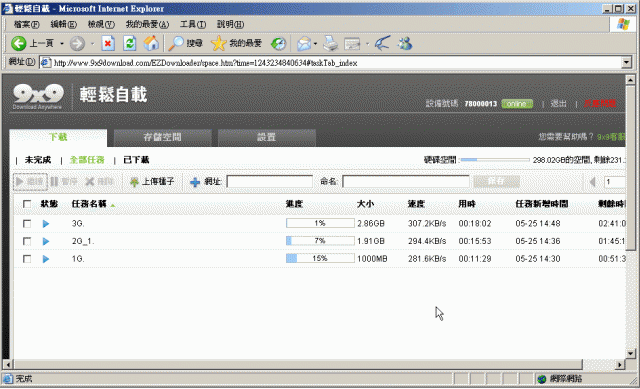Click the IE Back arrow button
Screen dimensions: 640x389
coord(19,43)
